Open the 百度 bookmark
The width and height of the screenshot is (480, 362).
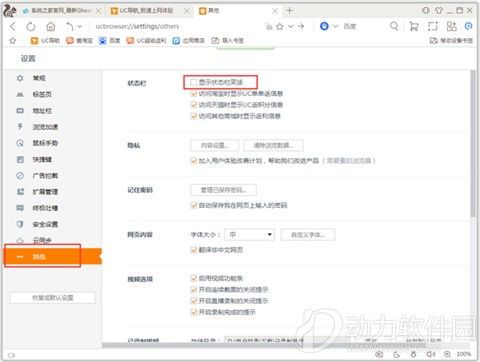(x=109, y=41)
